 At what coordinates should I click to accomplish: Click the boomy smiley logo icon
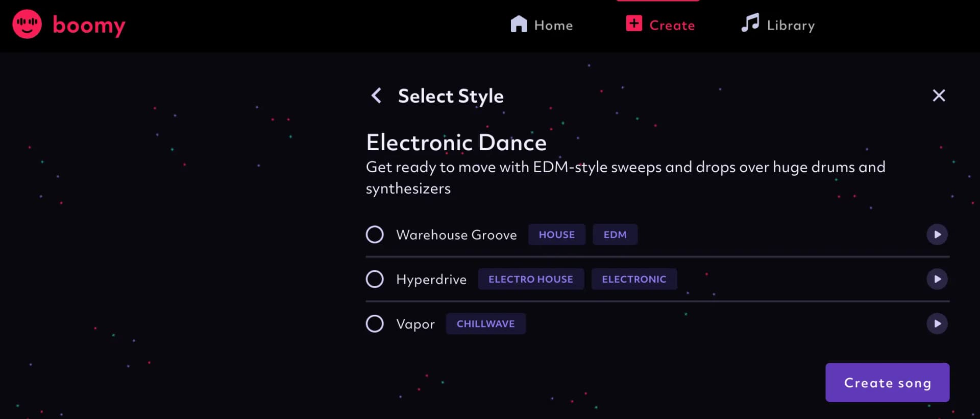27,24
